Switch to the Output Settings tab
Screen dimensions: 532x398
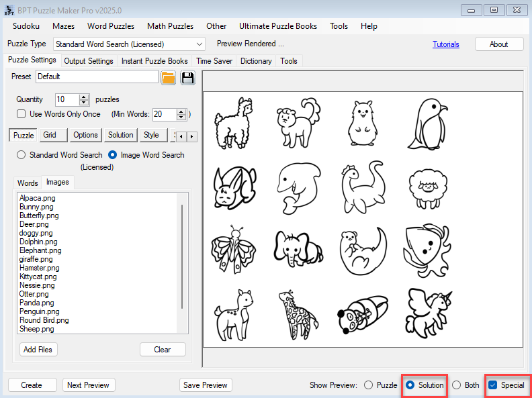point(88,61)
